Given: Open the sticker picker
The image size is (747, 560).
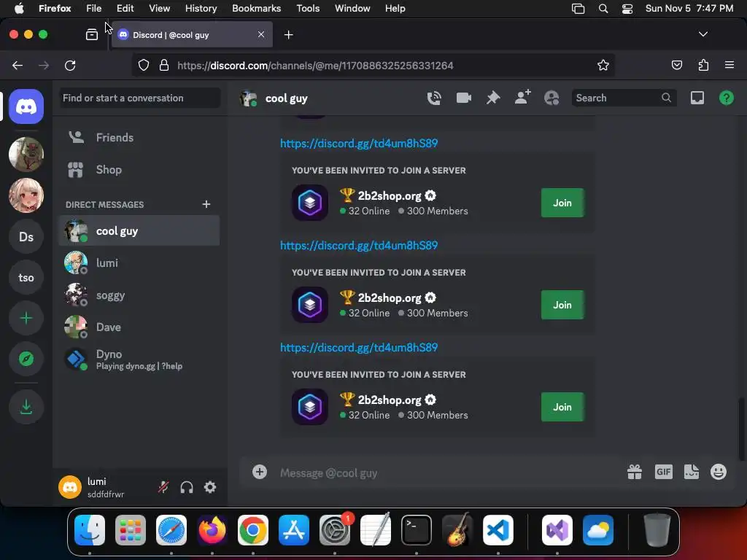Looking at the screenshot, I should point(692,472).
